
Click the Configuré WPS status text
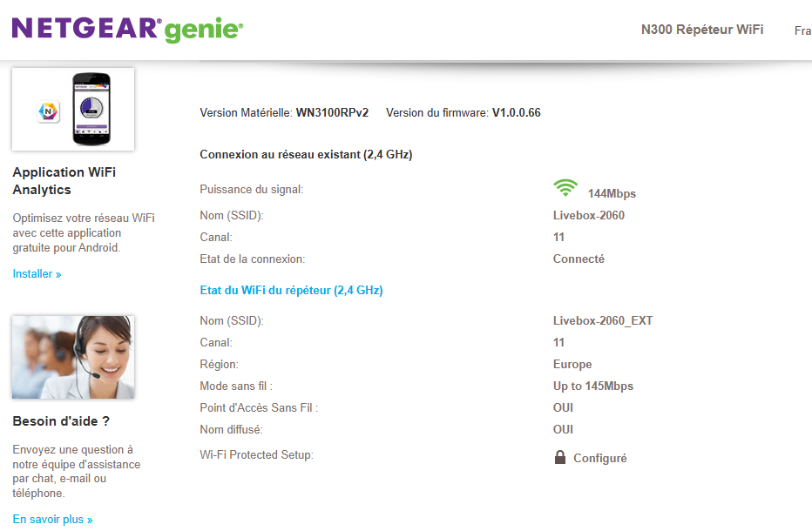coord(599,459)
